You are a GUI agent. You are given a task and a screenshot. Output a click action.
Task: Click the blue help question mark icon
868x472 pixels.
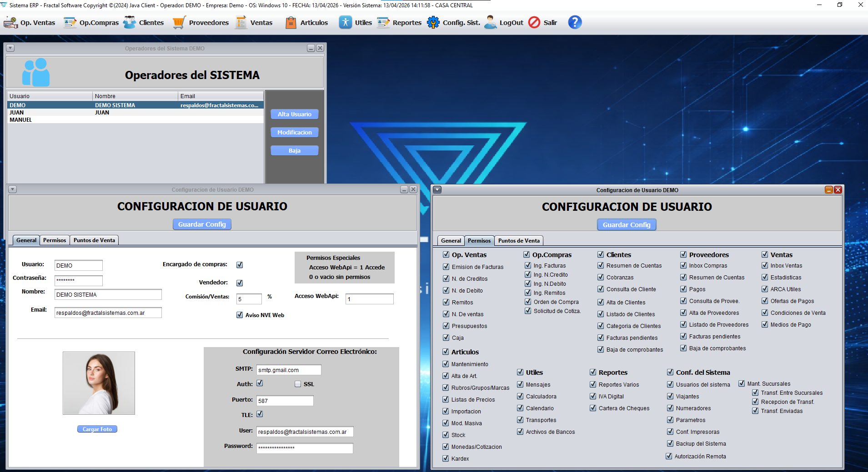575,22
